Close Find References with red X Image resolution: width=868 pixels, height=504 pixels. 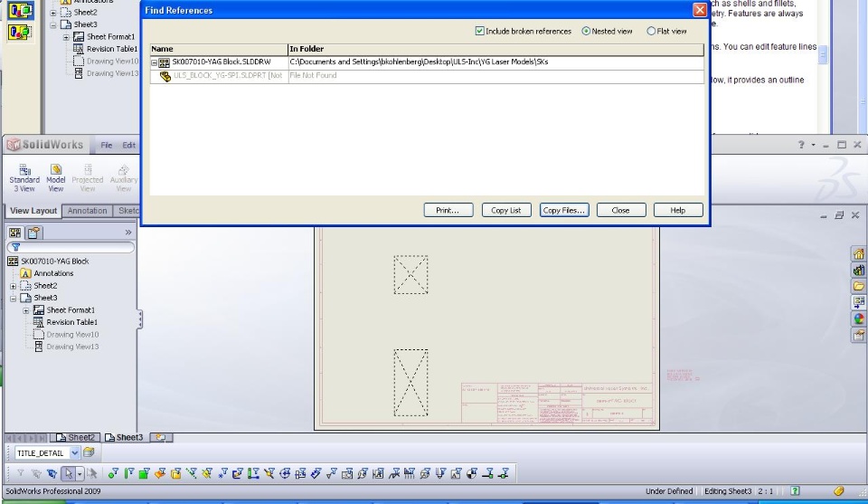pyautogui.click(x=700, y=10)
